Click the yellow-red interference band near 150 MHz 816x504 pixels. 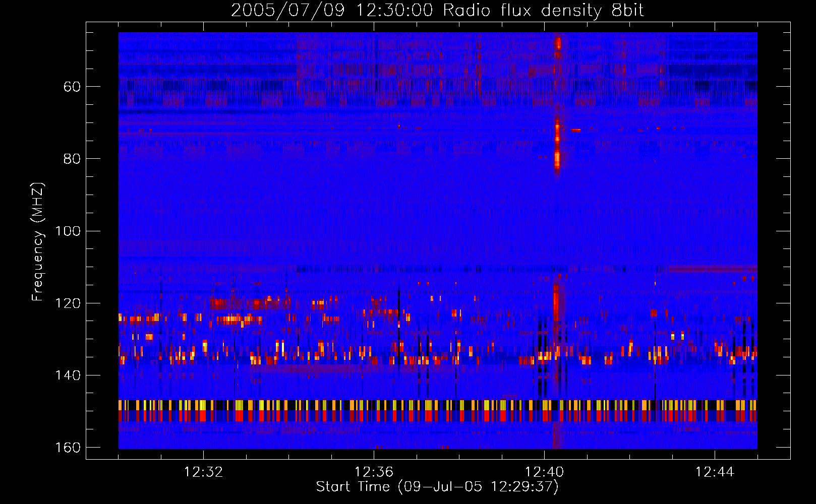(x=438, y=411)
